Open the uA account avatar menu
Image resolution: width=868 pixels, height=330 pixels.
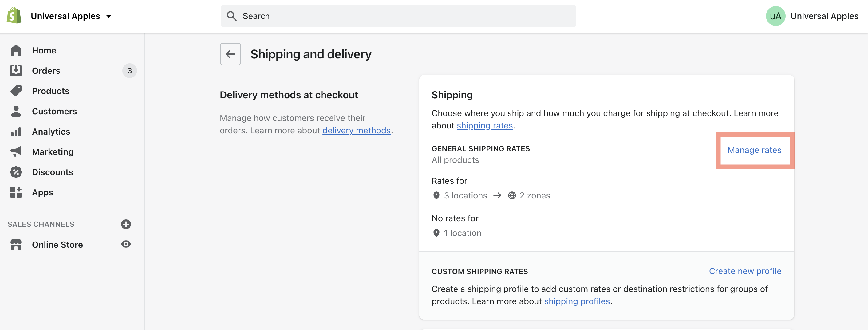coord(775,16)
